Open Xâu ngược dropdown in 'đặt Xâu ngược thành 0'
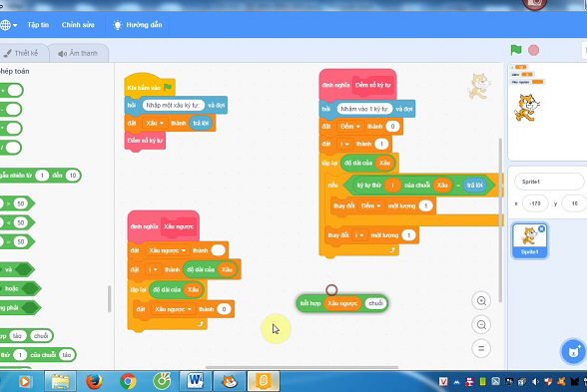 click(x=173, y=309)
